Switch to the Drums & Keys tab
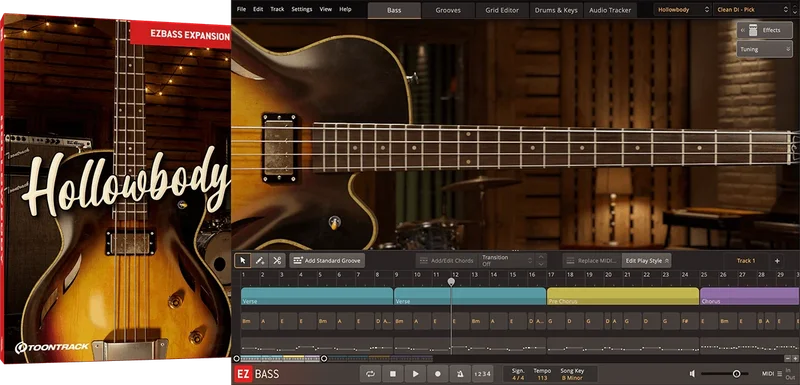 pyautogui.click(x=556, y=10)
